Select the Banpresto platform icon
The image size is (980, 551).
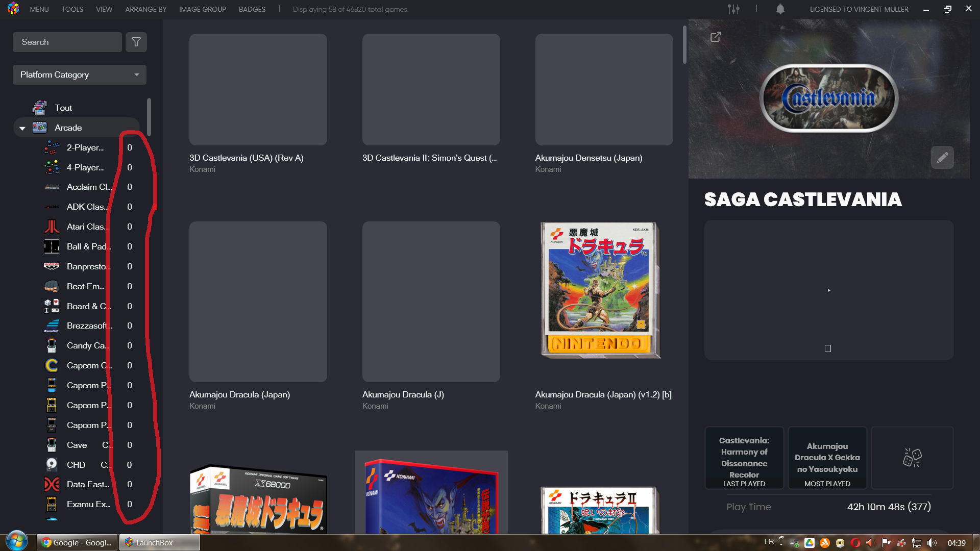click(52, 266)
